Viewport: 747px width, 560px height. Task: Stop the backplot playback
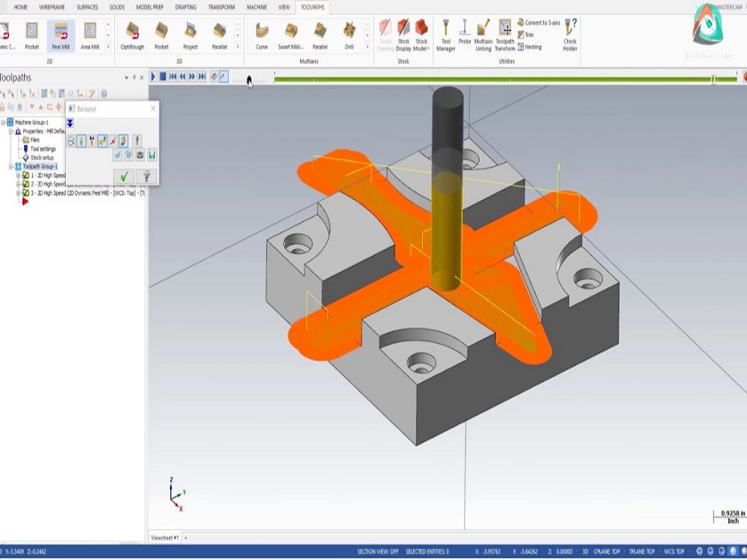(164, 75)
